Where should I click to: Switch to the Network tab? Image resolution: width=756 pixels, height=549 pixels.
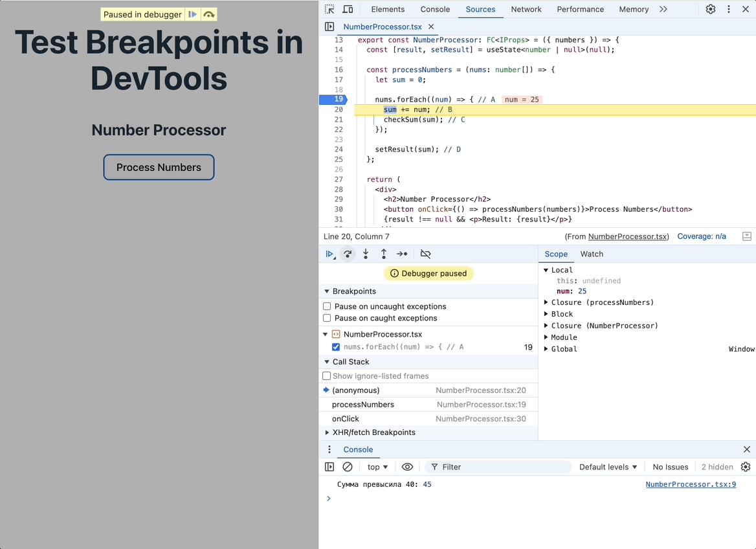click(526, 9)
